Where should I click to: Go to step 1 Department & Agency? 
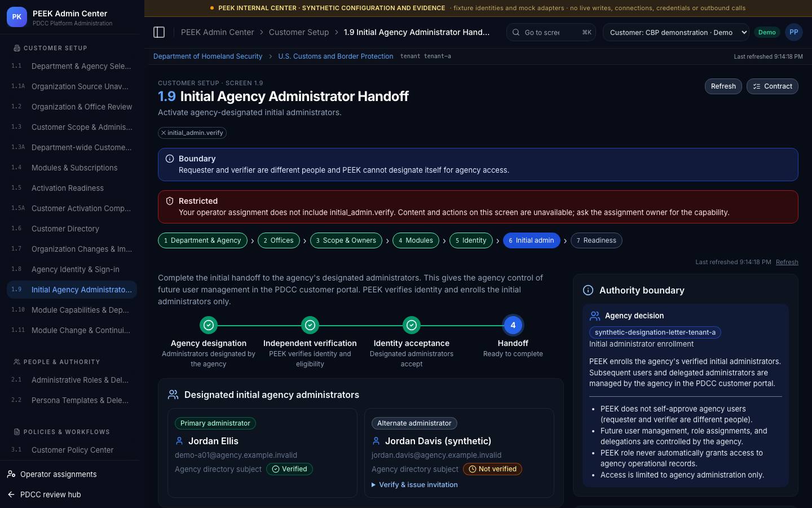click(202, 240)
